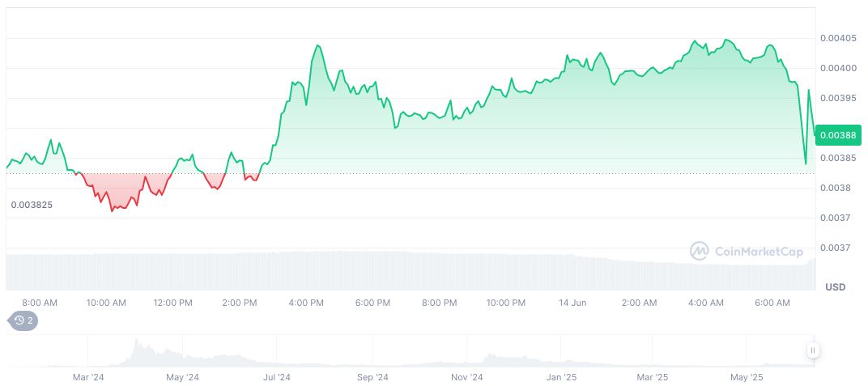Click the USD currency label
This screenshot has width=868, height=386.
click(x=835, y=287)
